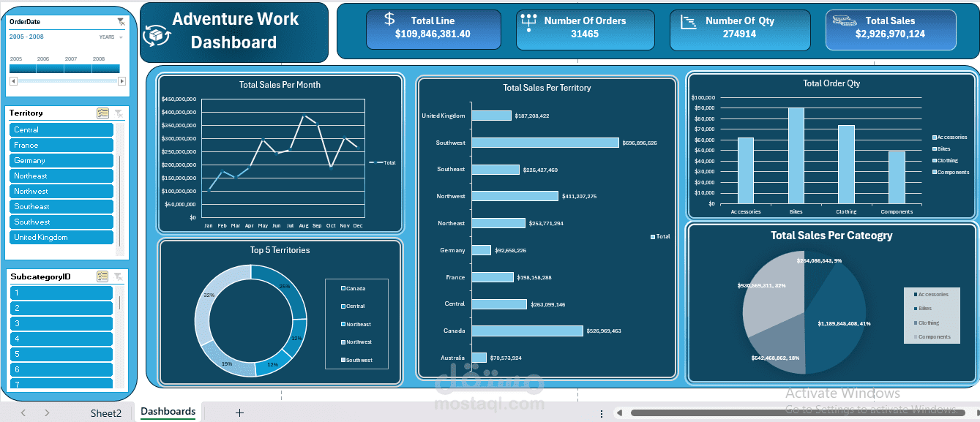Click the Total Sales Per Month chart title
Screen dimensions: 980x422
[280, 85]
